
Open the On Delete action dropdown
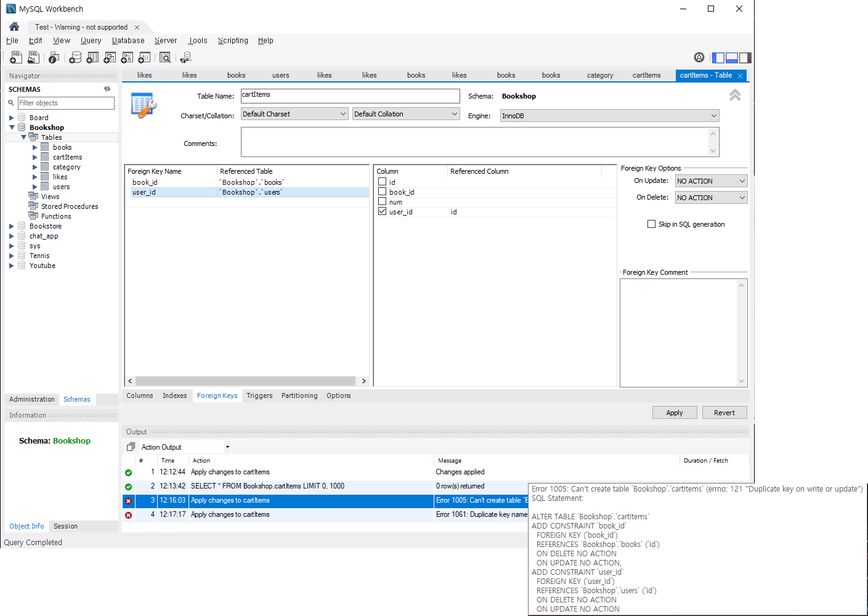coord(712,198)
